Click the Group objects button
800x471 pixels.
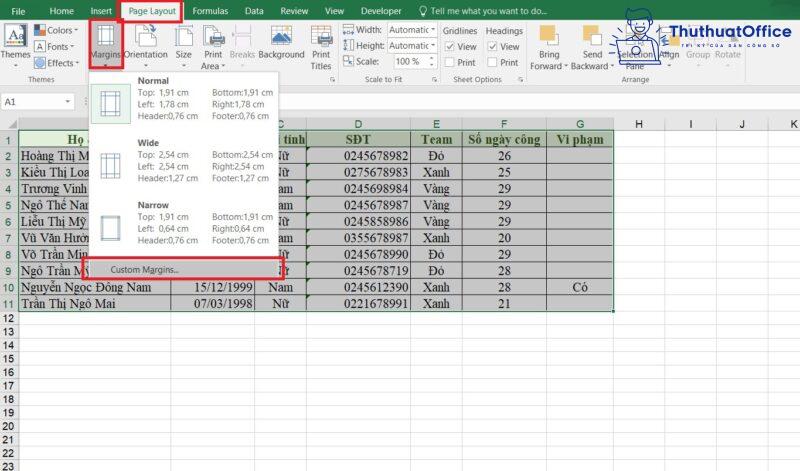697,46
